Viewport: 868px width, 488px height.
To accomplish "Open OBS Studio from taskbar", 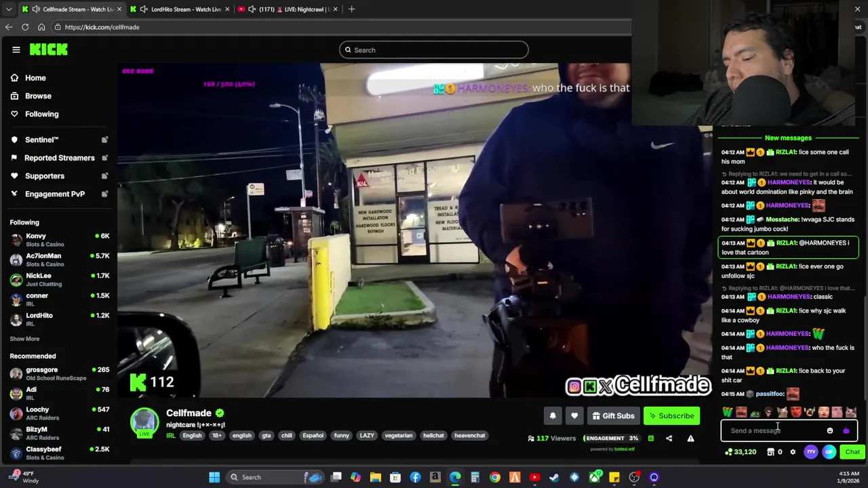I will [634, 477].
